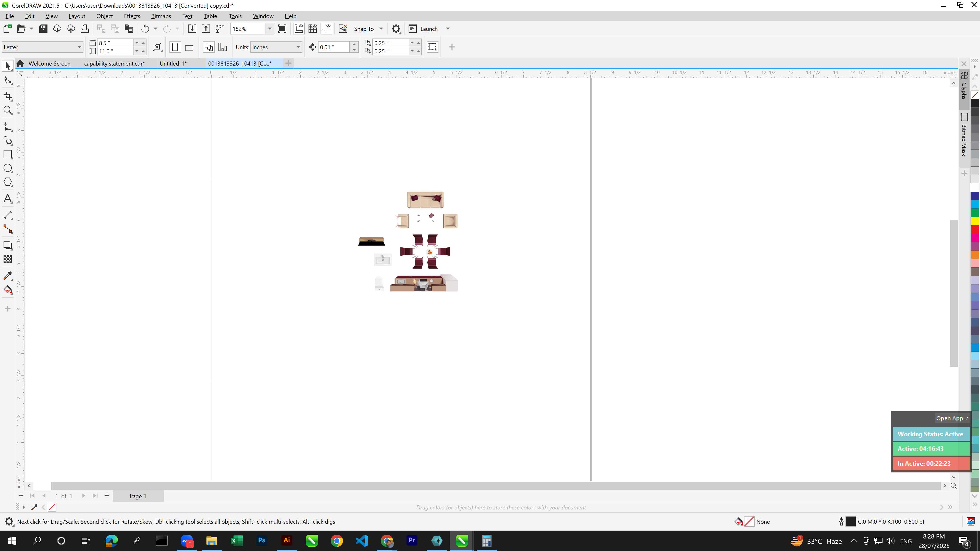Select the Connector tool

pyautogui.click(x=8, y=229)
